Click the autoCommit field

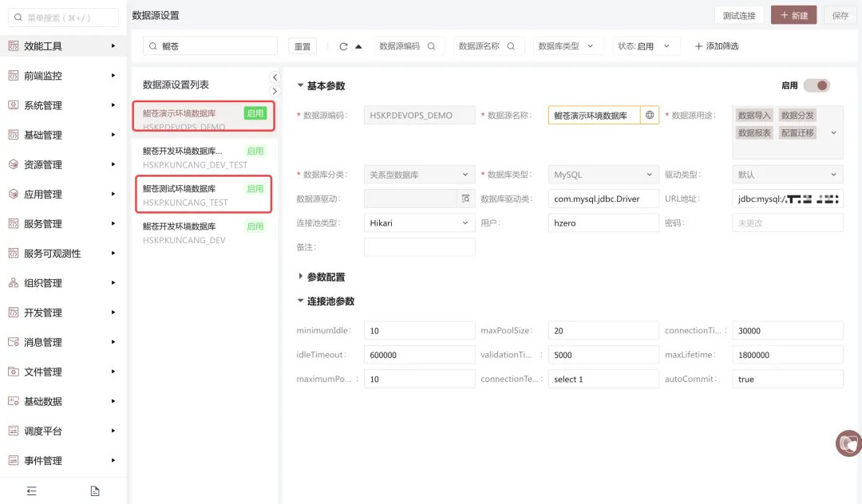click(x=787, y=379)
